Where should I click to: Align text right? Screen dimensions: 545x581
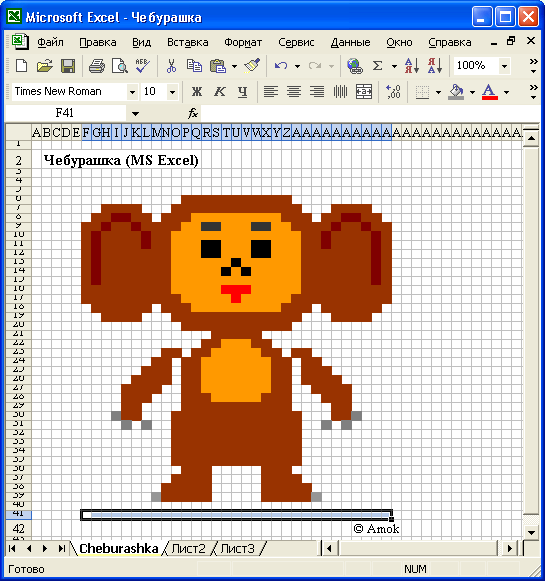[x=317, y=91]
